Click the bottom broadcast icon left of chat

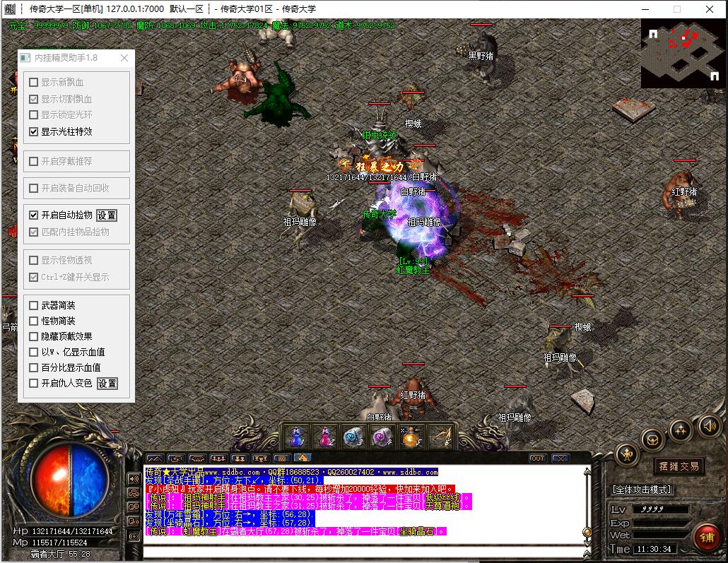click(x=134, y=537)
